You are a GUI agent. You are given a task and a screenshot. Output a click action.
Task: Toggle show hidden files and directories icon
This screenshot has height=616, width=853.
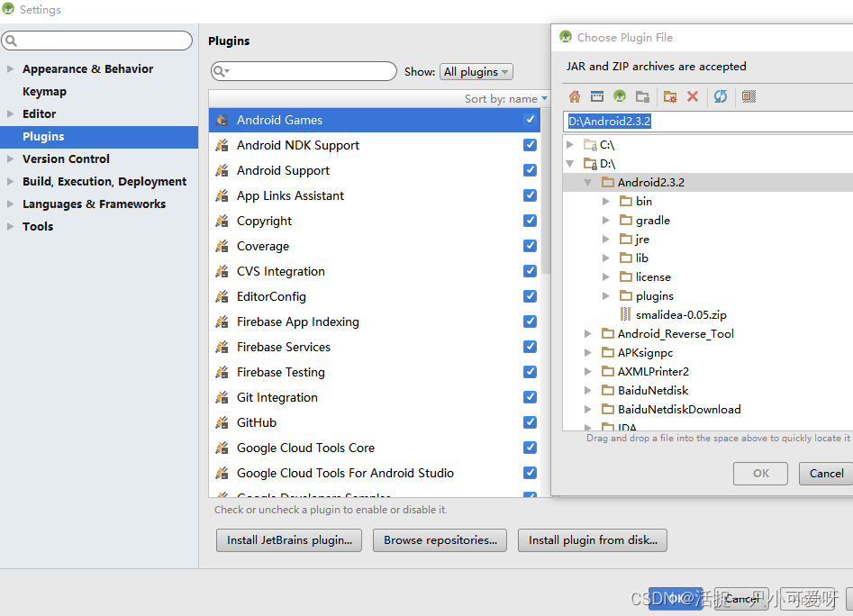click(x=749, y=96)
